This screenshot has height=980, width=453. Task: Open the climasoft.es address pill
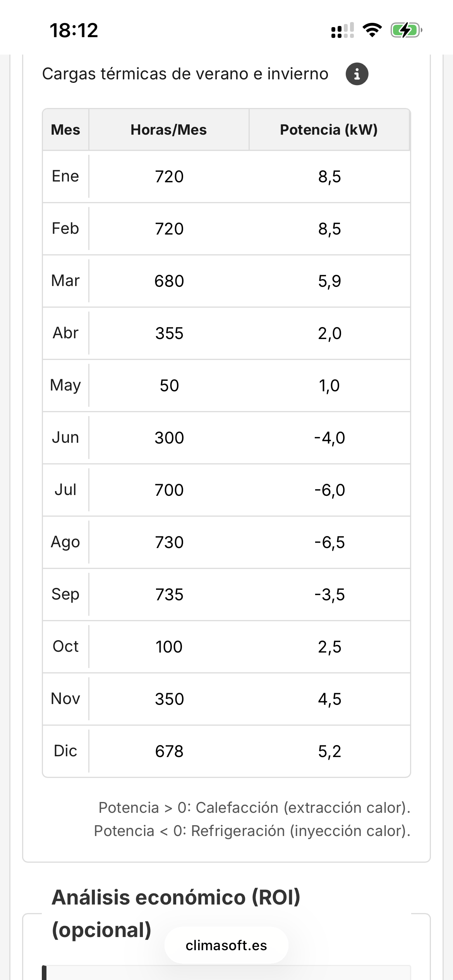tap(226, 945)
